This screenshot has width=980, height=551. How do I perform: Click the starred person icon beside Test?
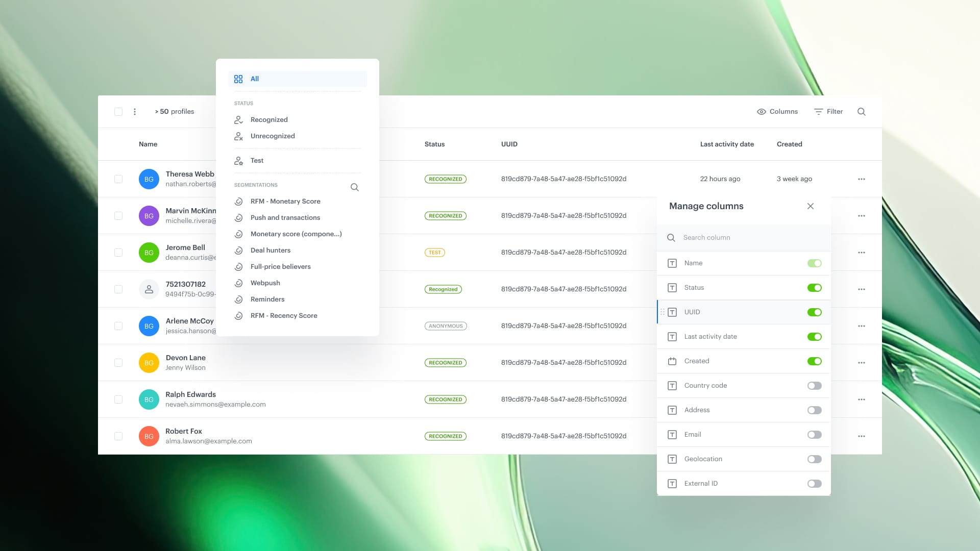(238, 160)
